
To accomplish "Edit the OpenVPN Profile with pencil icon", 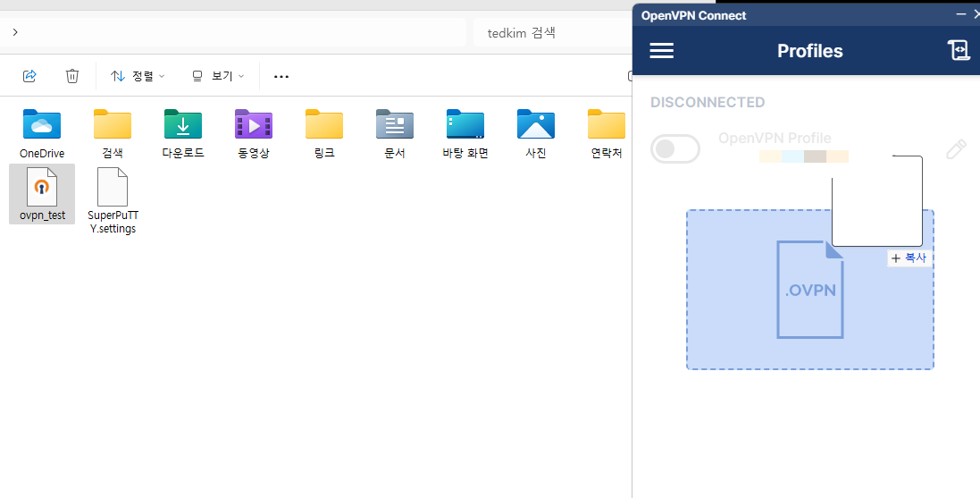I will click(x=956, y=149).
